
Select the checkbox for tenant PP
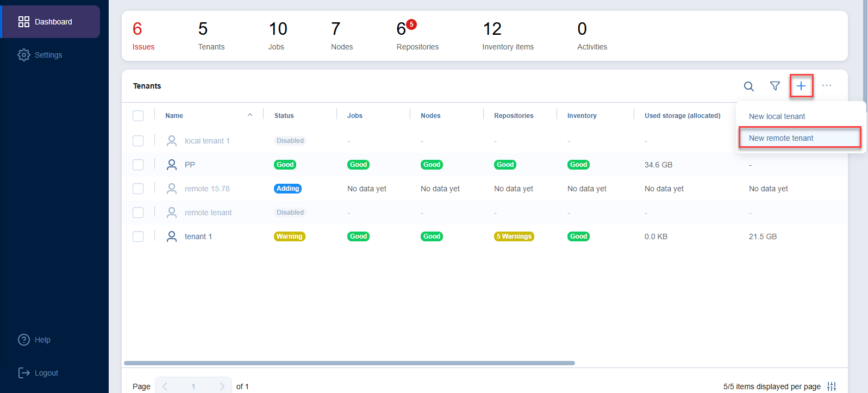[138, 165]
